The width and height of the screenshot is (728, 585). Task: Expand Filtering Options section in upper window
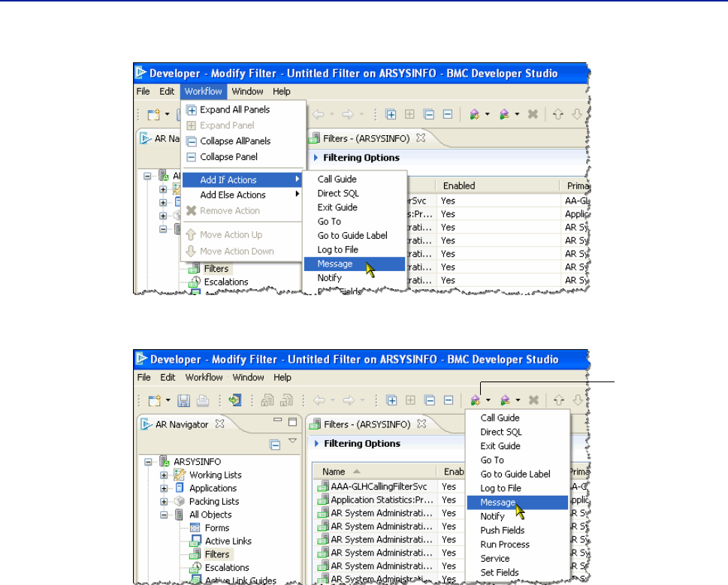(x=316, y=158)
